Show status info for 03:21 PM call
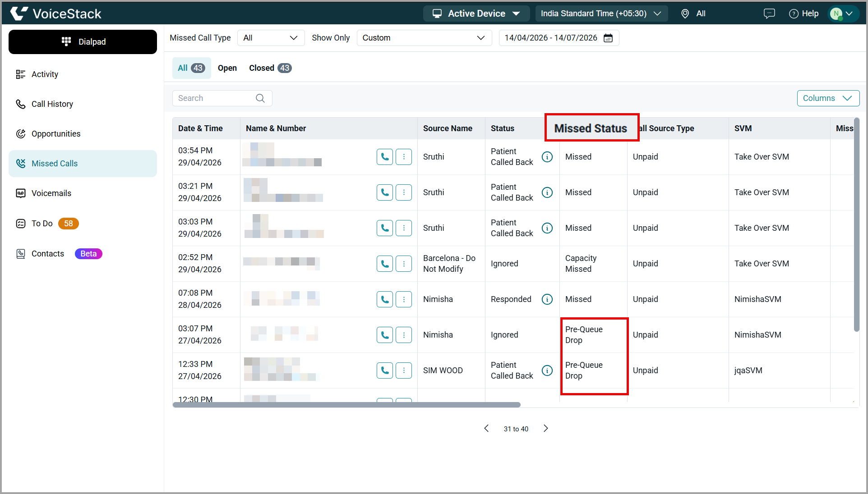This screenshot has width=868, height=494. coord(547,192)
